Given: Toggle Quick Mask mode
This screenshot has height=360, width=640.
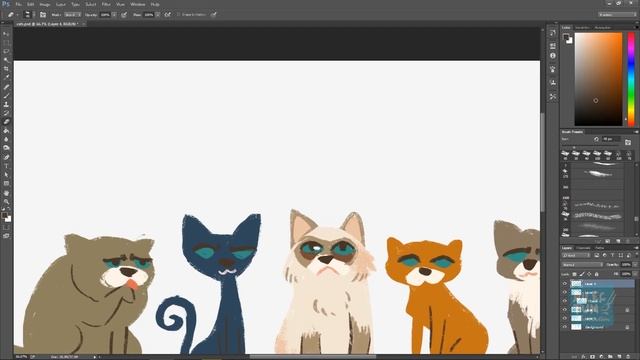Looking at the screenshot, I should pos(6,227).
